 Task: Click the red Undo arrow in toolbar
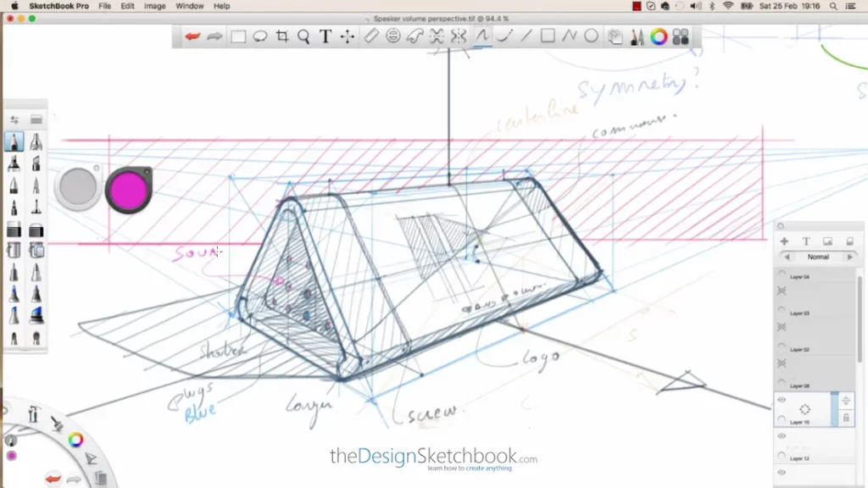click(x=192, y=36)
